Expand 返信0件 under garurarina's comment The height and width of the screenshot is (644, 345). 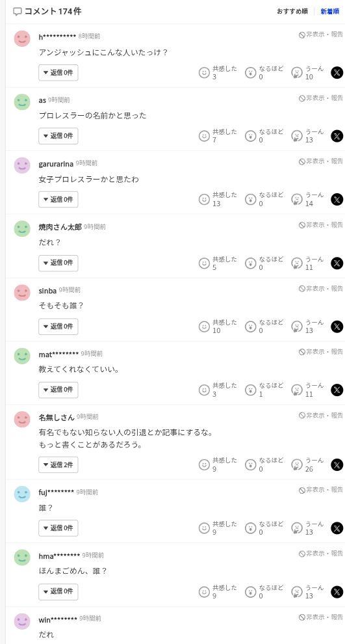(x=58, y=199)
